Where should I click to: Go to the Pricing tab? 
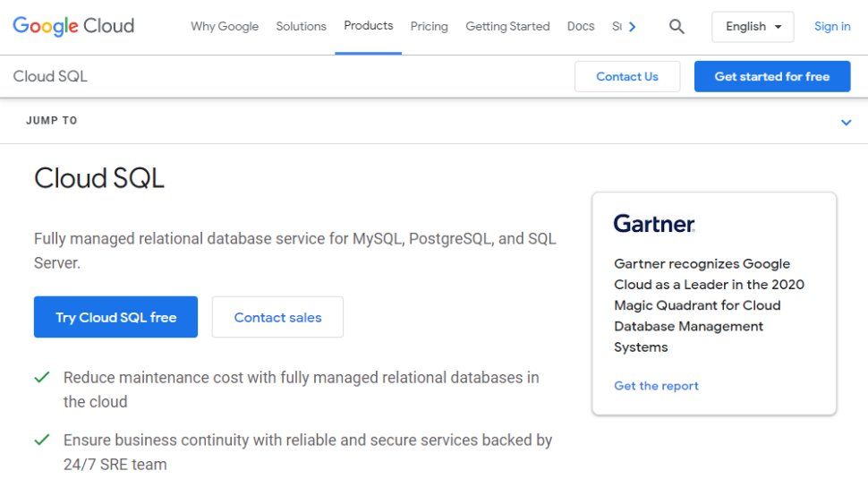[x=429, y=27]
